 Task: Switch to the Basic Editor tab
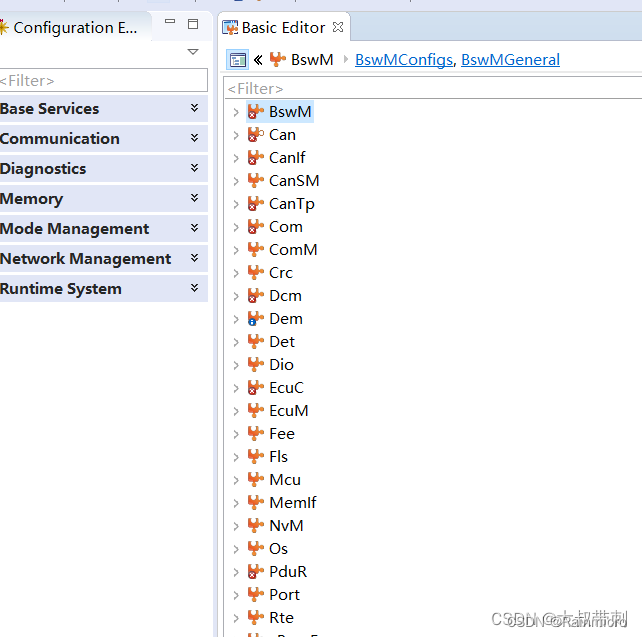(283, 27)
